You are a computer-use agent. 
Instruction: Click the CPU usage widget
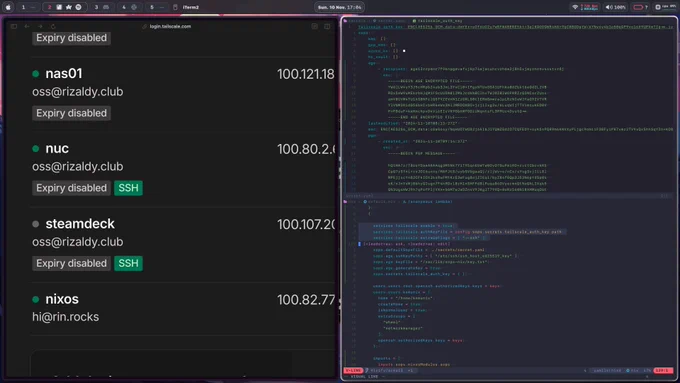pos(665,7)
